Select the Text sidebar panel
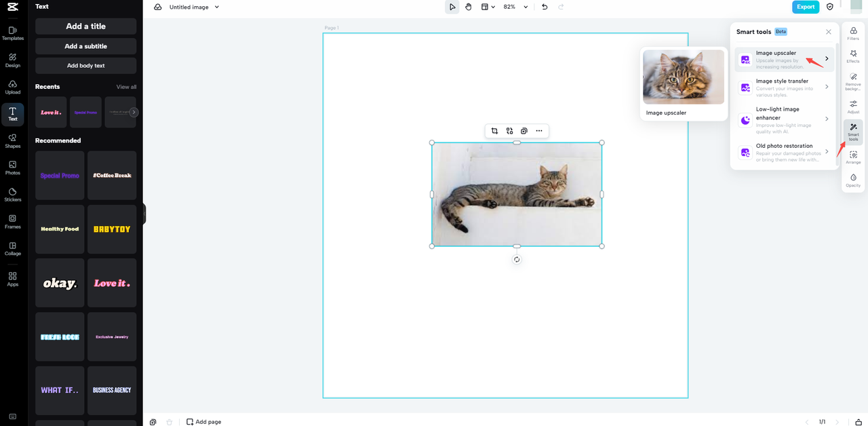 13,114
